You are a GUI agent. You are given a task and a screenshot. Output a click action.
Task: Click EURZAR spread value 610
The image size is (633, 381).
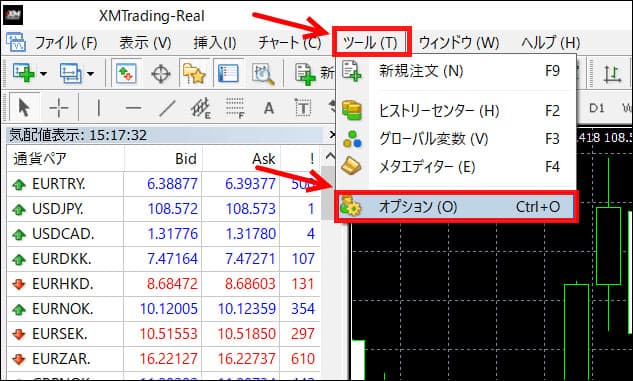click(x=303, y=359)
